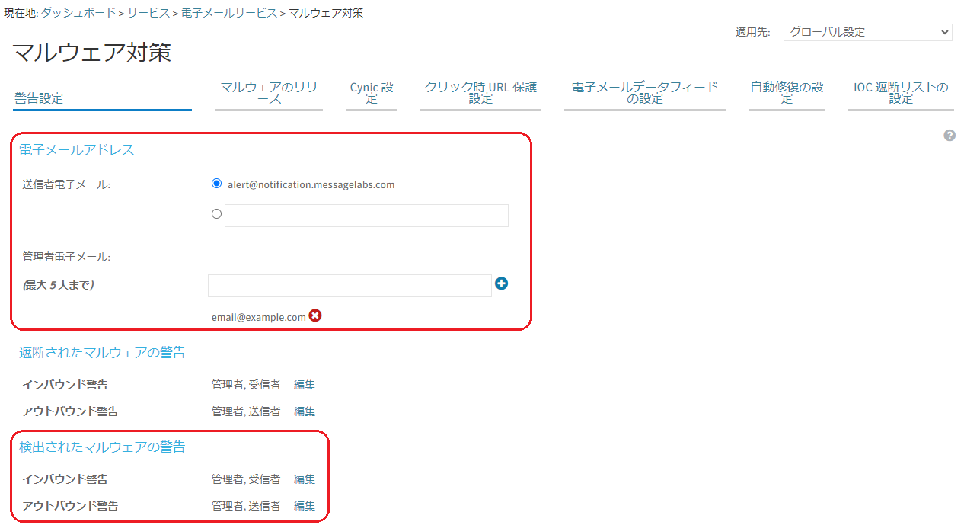Viewport: 980px width, 525px height.
Task: Click the administrator email input field
Action: [350, 286]
